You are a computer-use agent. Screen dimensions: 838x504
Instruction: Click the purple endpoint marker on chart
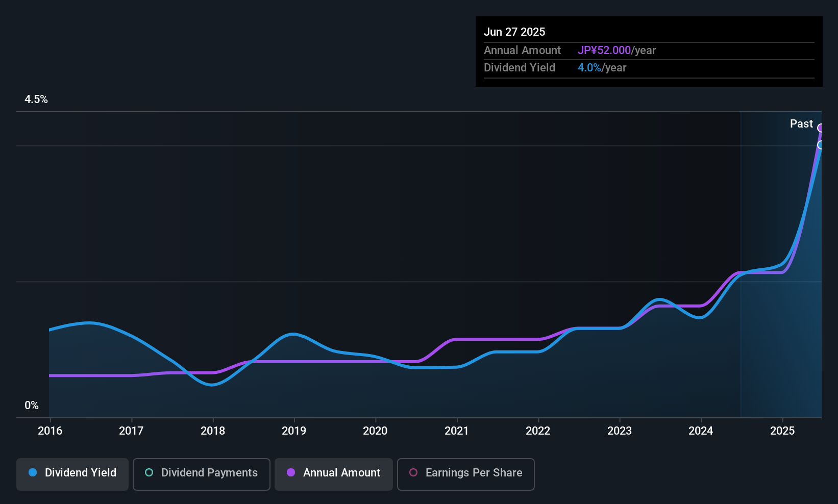tap(821, 128)
